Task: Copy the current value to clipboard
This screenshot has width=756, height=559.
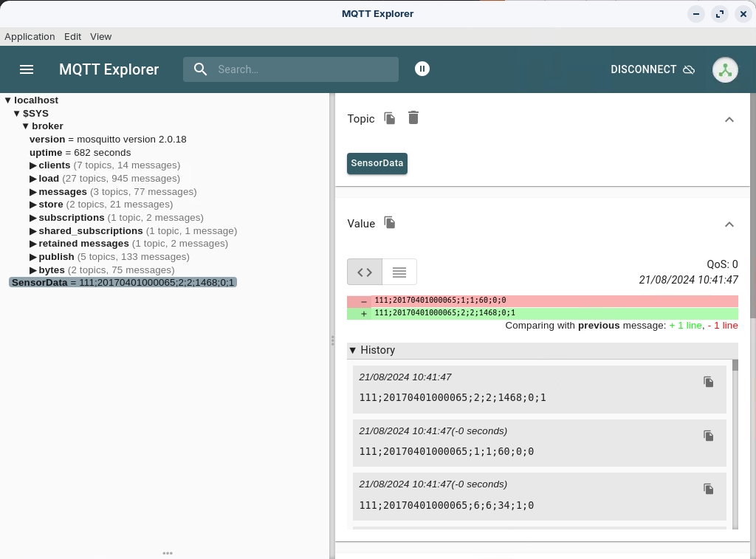Action: 390,223
